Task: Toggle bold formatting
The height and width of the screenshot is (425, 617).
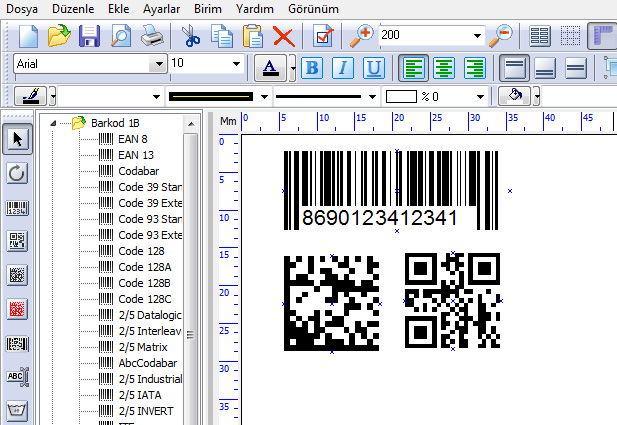Action: tap(312, 68)
